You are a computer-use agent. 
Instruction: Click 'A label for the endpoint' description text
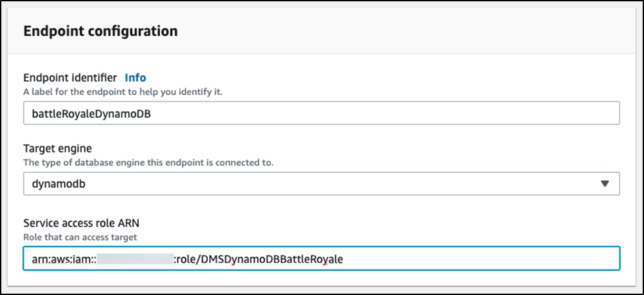pyautogui.click(x=123, y=92)
